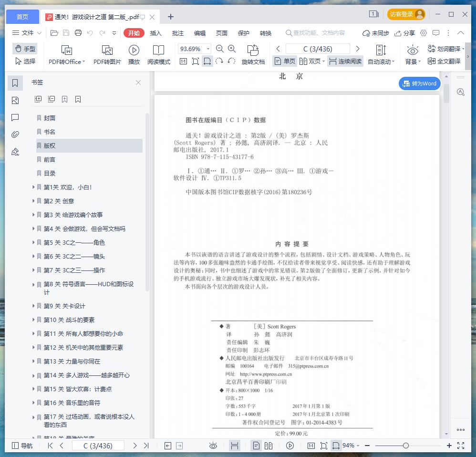Image resolution: width=476 pixels, height=457 pixels.
Task: Open 自动滚动 auto scroll dropdown
Action: [381, 55]
